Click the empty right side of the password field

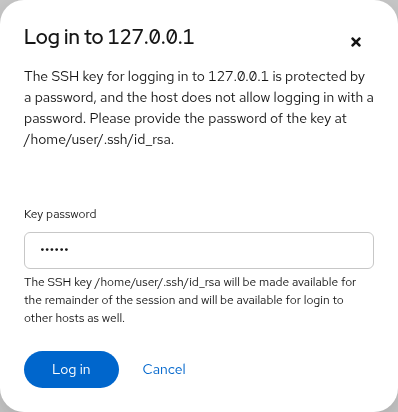click(x=267, y=250)
